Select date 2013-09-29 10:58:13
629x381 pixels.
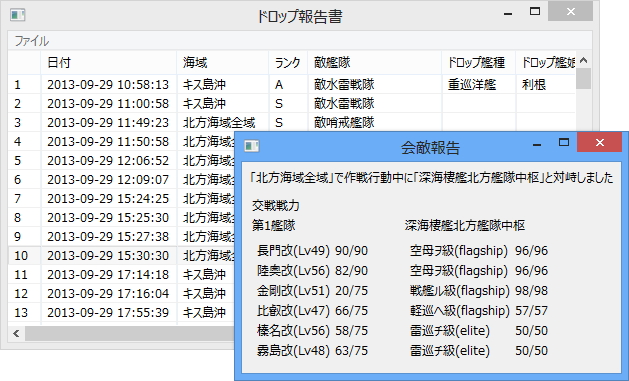(108, 85)
